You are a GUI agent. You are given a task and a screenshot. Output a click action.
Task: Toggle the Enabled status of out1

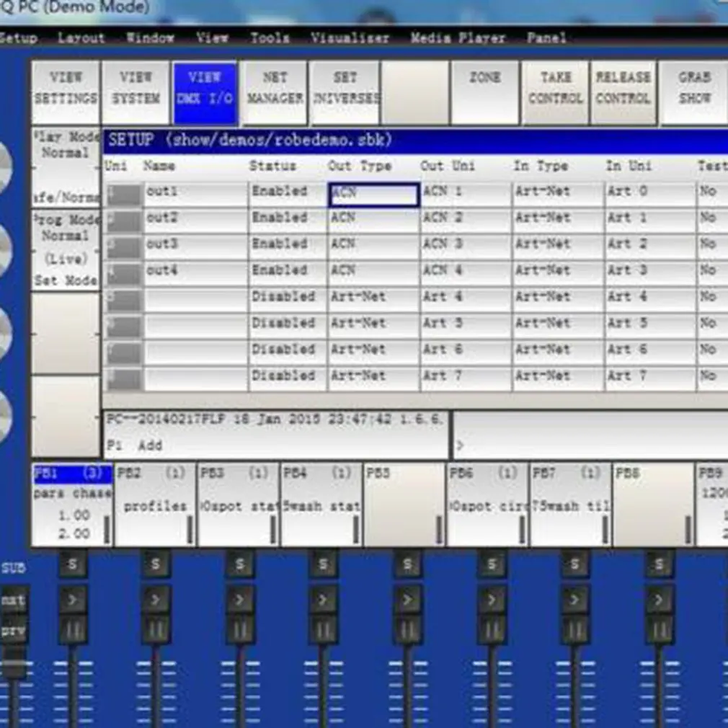point(288,194)
